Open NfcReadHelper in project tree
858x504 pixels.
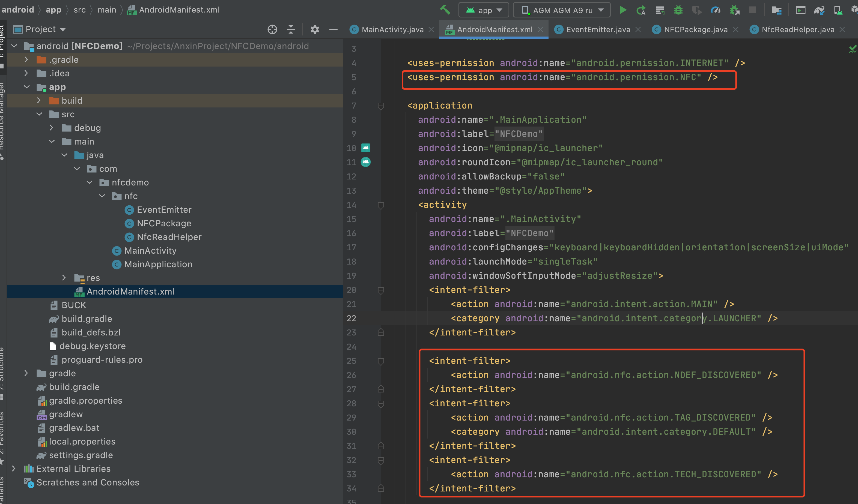pyautogui.click(x=169, y=237)
